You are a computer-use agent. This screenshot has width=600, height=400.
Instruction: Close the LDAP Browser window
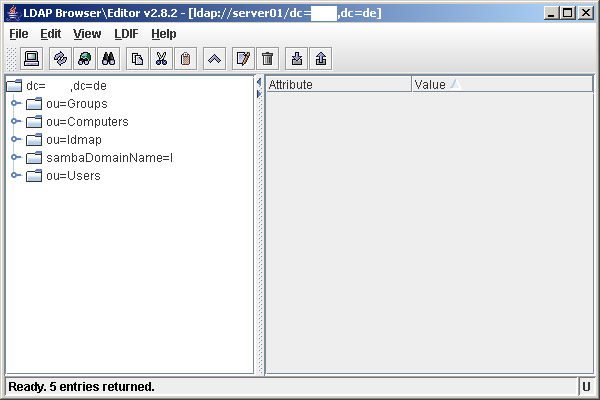click(x=586, y=13)
